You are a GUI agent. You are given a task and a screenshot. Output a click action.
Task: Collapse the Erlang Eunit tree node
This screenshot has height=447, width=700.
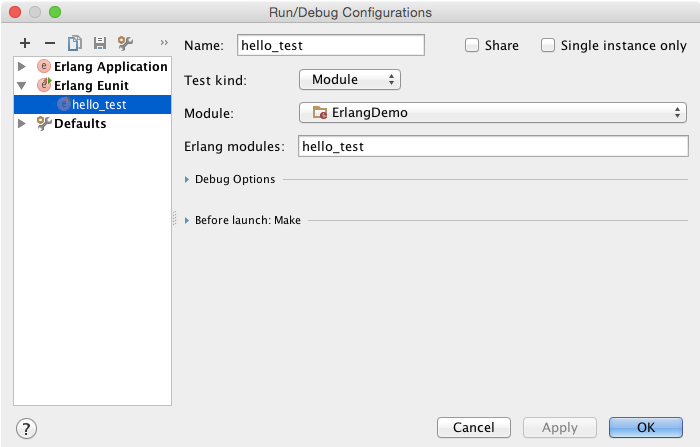point(21,85)
